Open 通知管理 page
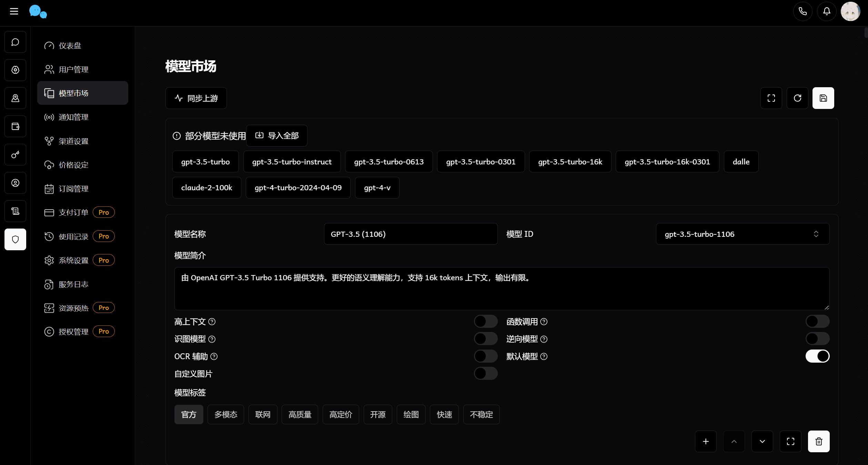This screenshot has height=465, width=868. tap(83, 117)
